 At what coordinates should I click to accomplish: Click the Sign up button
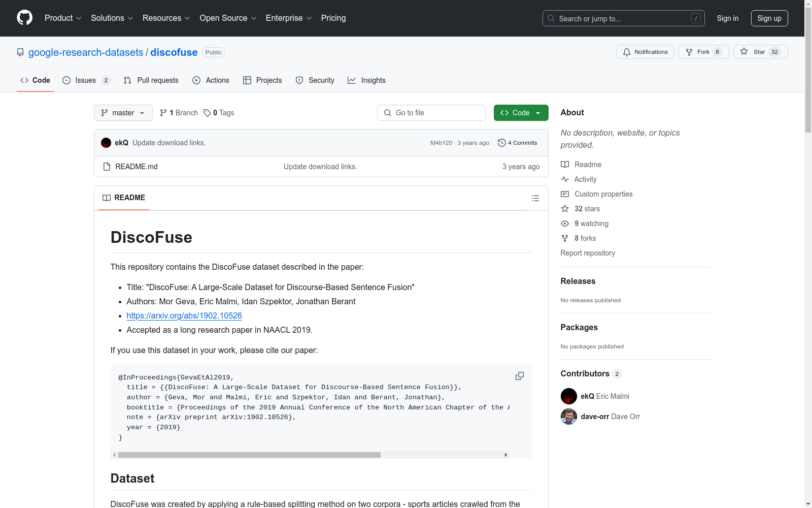tap(769, 18)
